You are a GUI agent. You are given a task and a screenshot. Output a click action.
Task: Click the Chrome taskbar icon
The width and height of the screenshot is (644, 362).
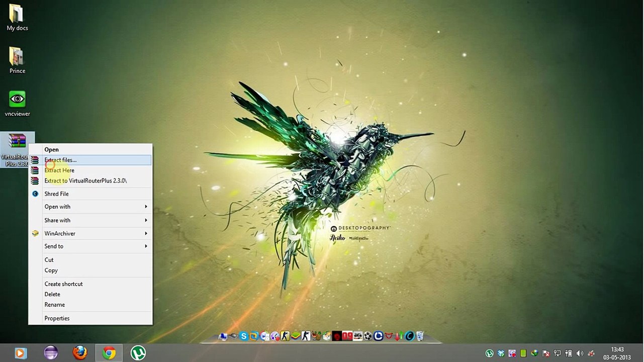click(x=109, y=352)
